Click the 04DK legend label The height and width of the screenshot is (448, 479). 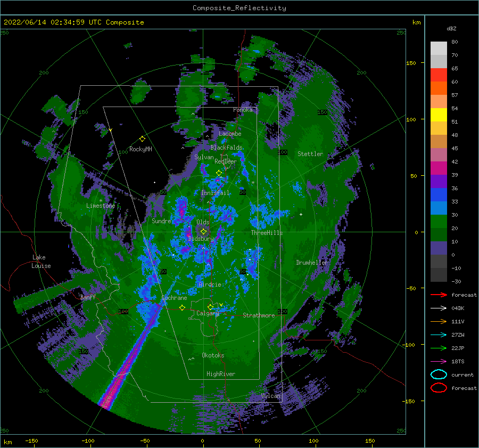coord(458,308)
